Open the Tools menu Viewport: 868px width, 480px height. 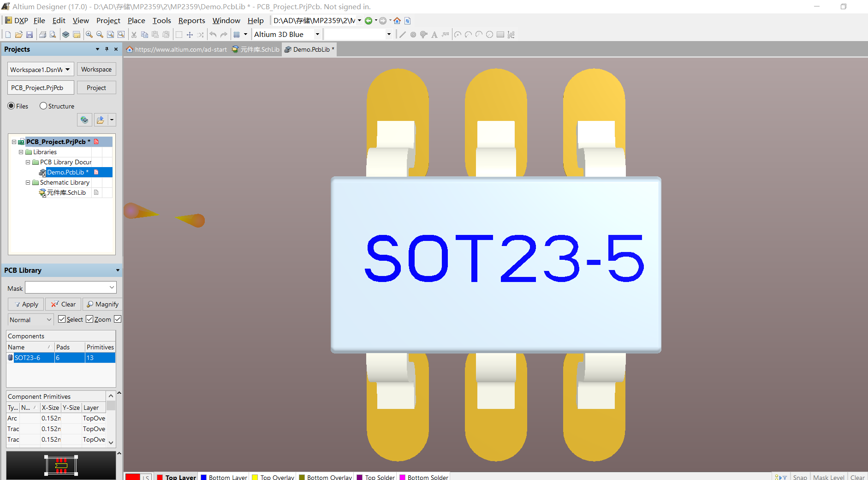pos(161,20)
